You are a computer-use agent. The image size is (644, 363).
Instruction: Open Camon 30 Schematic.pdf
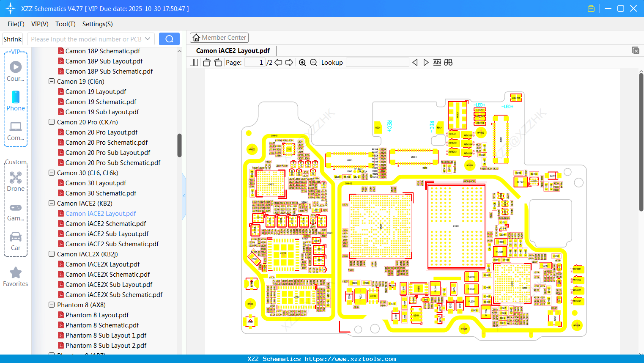click(101, 193)
